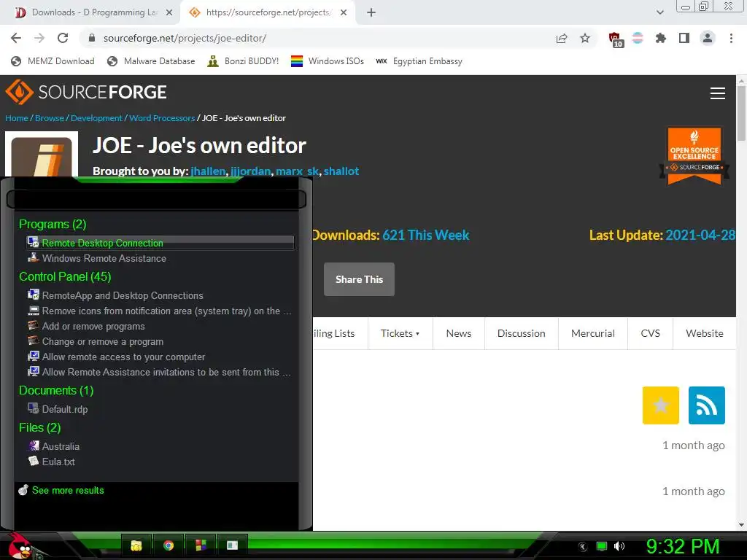The width and height of the screenshot is (747, 560).
Task: Click the colorful squares taskbar icon
Action: coord(201,545)
